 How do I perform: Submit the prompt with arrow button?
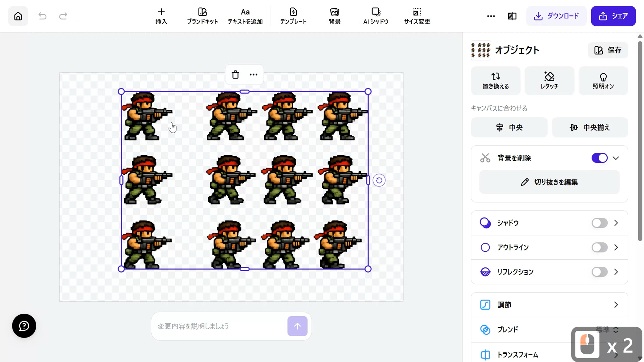click(297, 326)
